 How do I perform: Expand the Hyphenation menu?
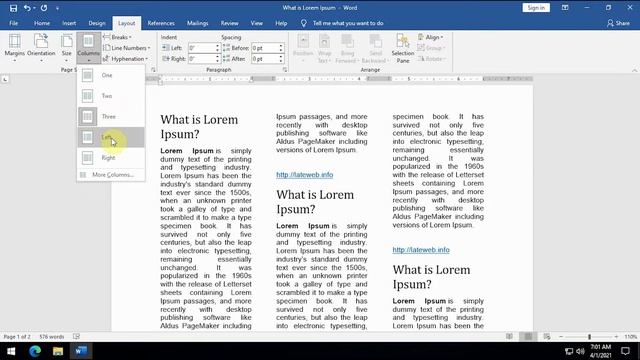(x=126, y=59)
